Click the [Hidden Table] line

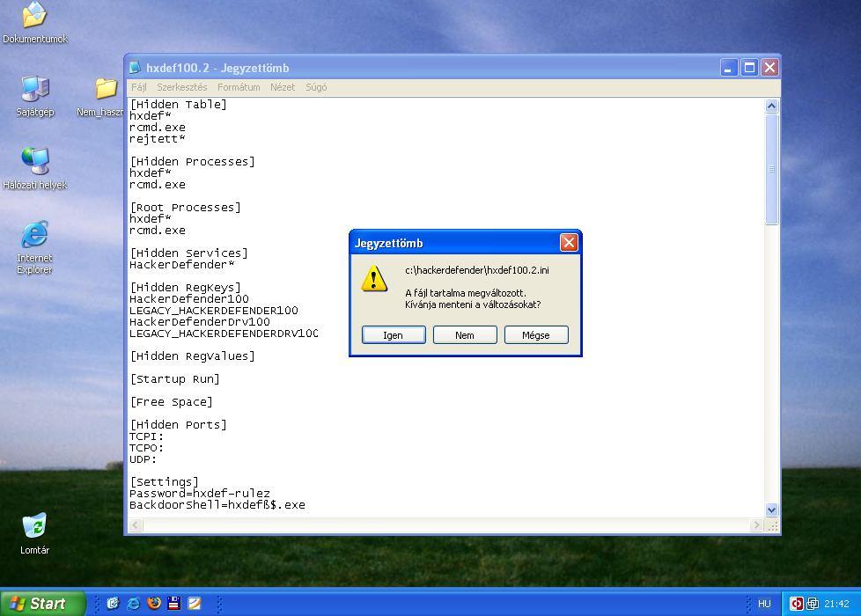click(x=178, y=105)
